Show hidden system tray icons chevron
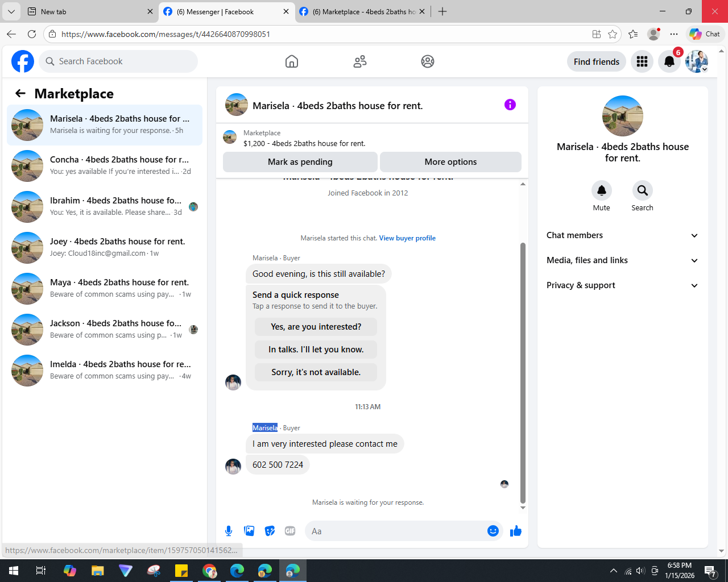The height and width of the screenshot is (582, 728). point(613,571)
